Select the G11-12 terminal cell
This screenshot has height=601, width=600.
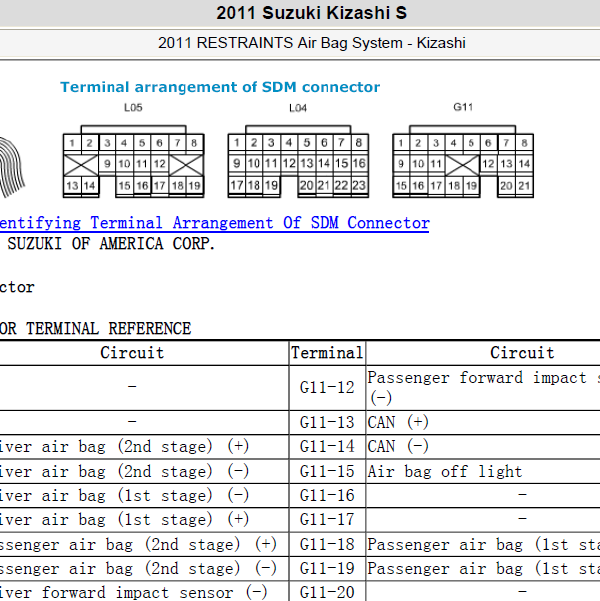327,388
